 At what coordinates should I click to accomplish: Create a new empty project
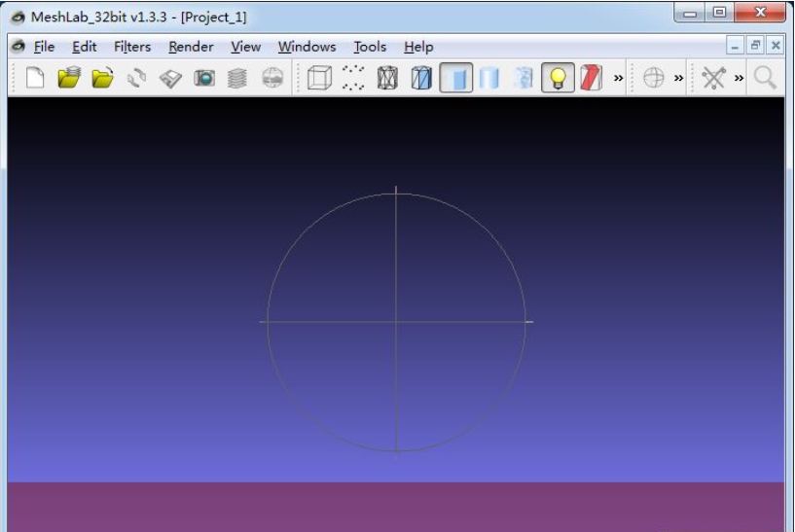click(35, 78)
